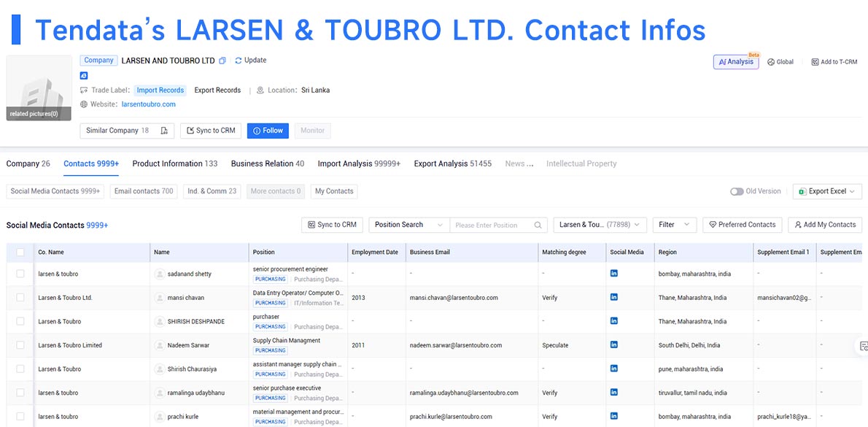Screen dimensions: 868x427
Task: Select the Import Records trade label
Action: [x=160, y=91]
